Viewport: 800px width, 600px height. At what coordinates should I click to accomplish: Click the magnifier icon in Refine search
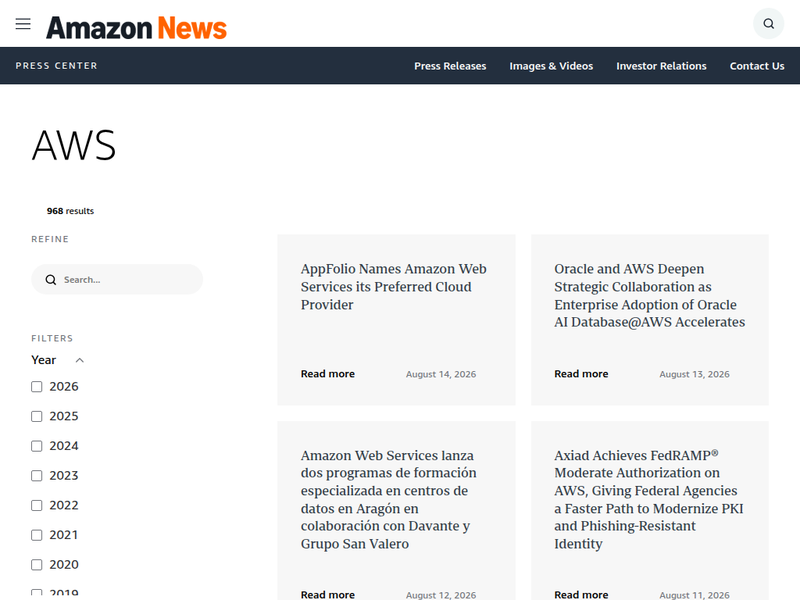point(51,280)
